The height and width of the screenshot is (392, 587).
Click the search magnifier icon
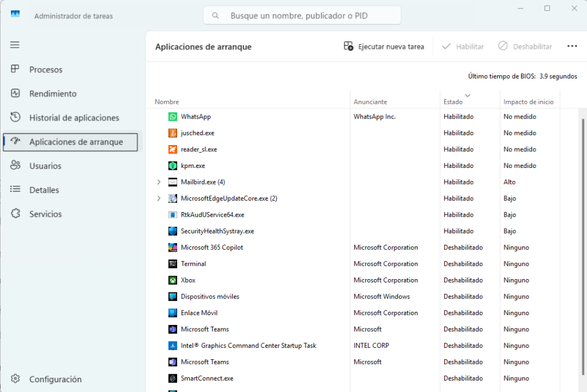(215, 15)
